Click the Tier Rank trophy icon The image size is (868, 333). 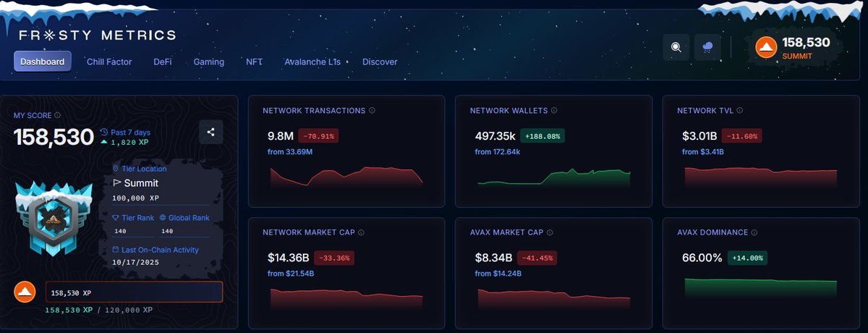coord(116,217)
